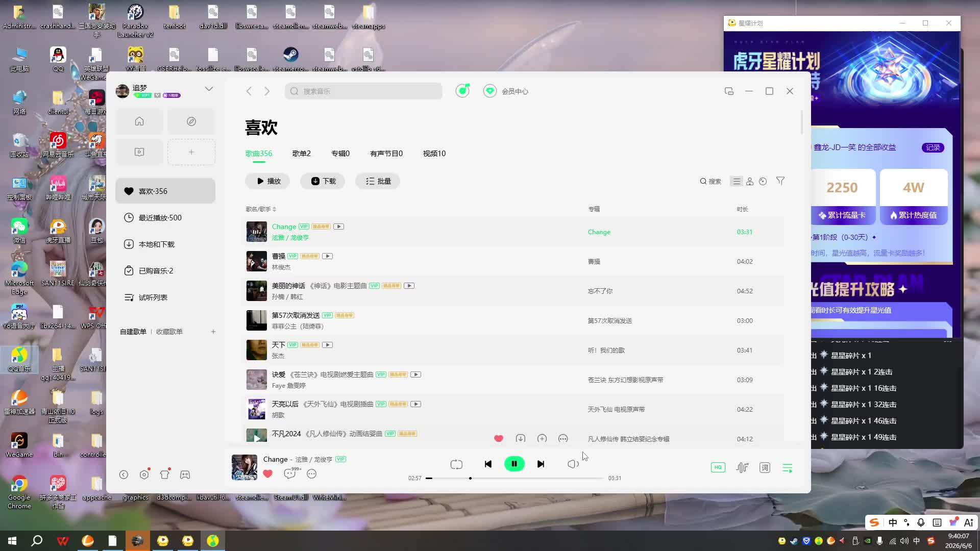Click the dashed plus tile in sidebar
The height and width of the screenshot is (551, 980).
pyautogui.click(x=191, y=152)
